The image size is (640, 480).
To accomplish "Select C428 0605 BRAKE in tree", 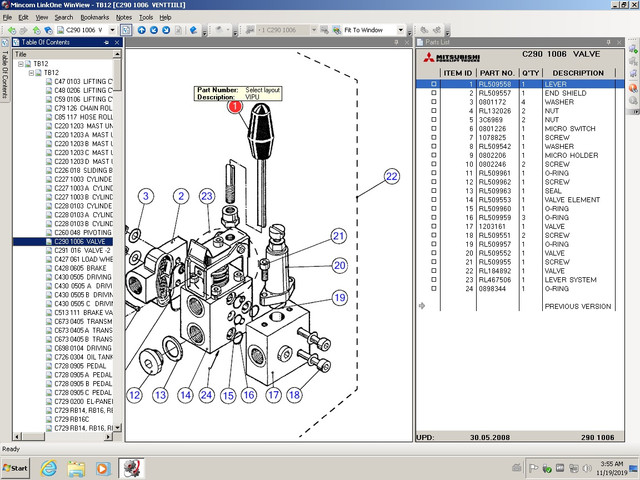I will [80, 268].
